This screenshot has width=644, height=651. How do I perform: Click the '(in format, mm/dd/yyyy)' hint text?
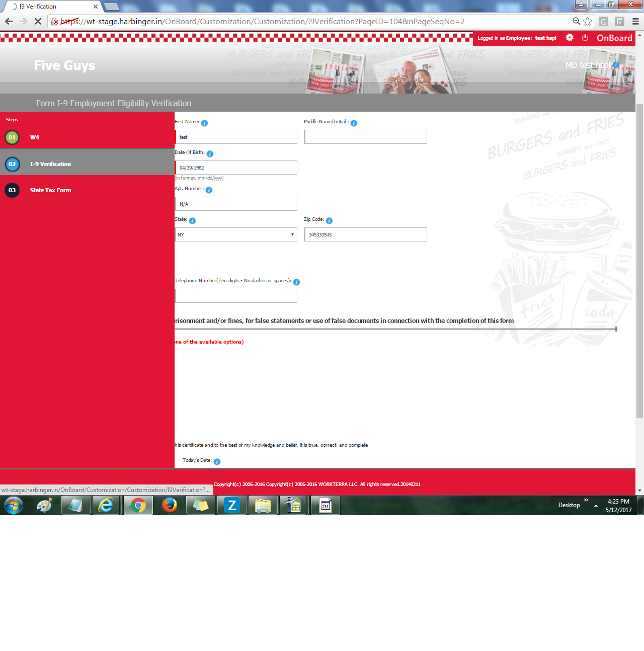(199, 178)
